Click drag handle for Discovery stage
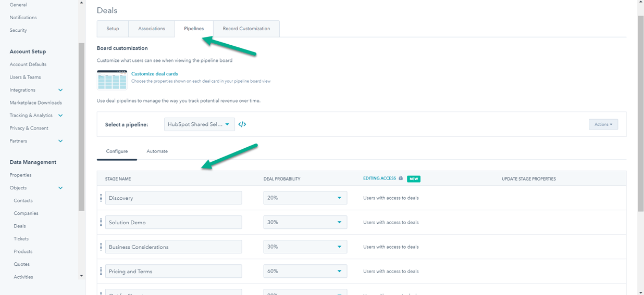Viewport: 644px width, 295px height. point(101,198)
